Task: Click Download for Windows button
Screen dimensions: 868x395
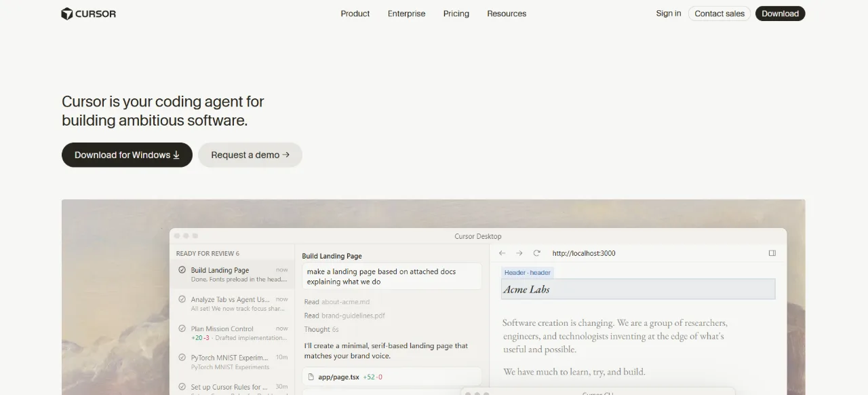Action: (x=127, y=155)
